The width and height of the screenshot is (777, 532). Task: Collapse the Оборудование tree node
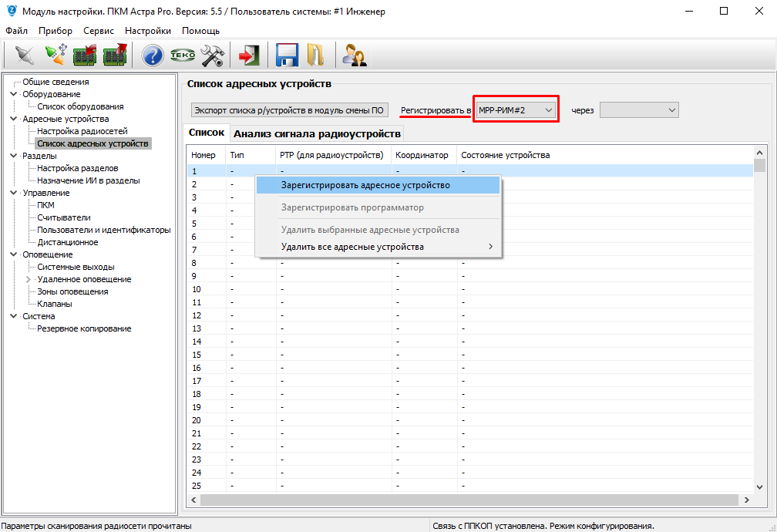click(x=13, y=94)
